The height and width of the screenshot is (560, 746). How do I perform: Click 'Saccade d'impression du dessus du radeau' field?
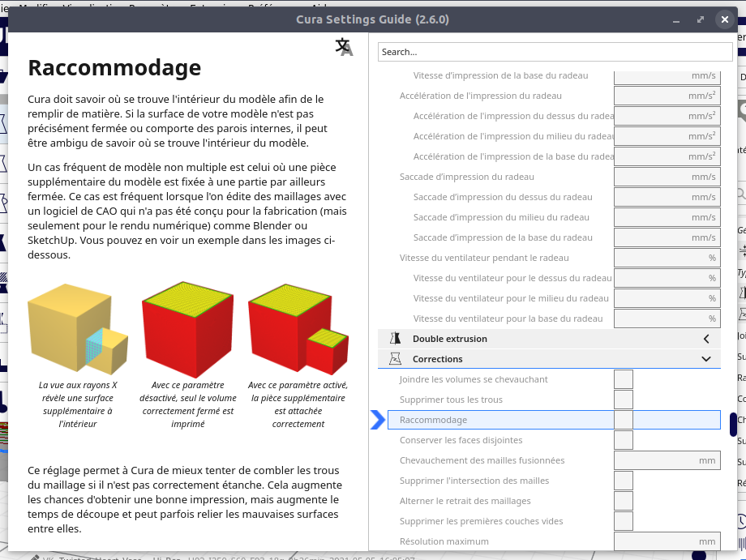point(667,197)
